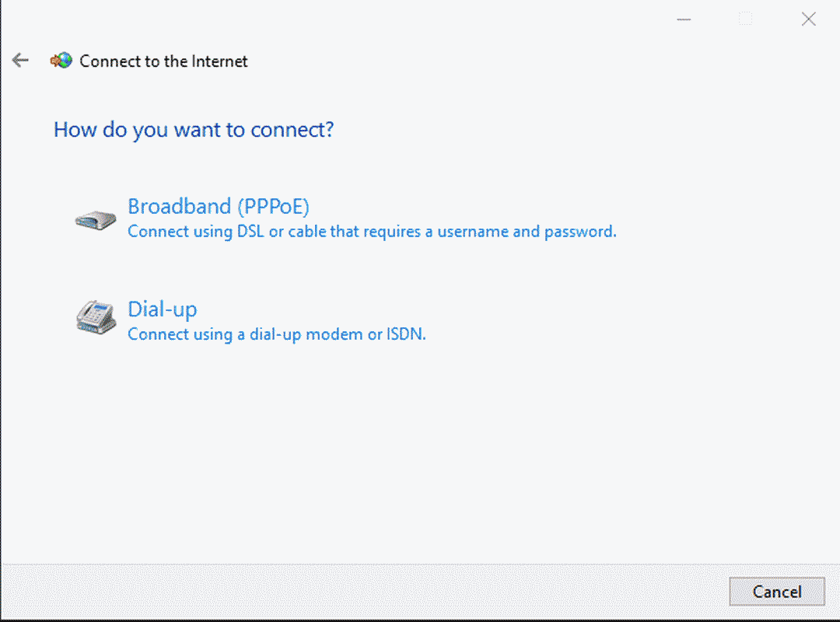Select the Broadband modem icon

click(96, 220)
